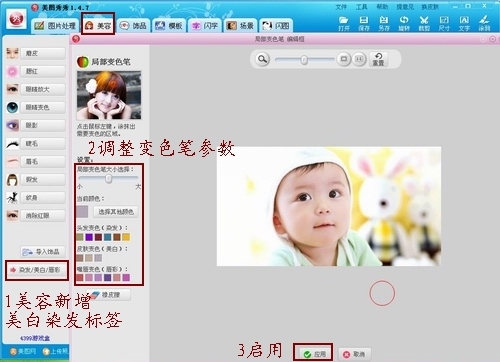
Task: Click the 另存 save-as icon
Action: coord(384,24)
